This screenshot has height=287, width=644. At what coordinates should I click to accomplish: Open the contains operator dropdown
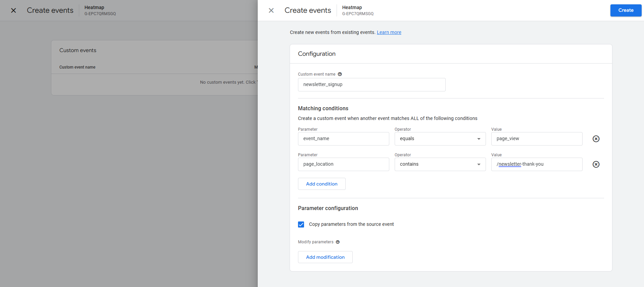(440, 164)
